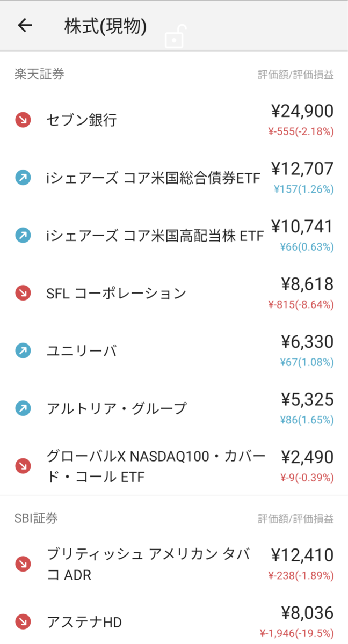Tap the ¥-815(-8.64%) loss figure
Screen dimensions: 348x644
coord(301,304)
